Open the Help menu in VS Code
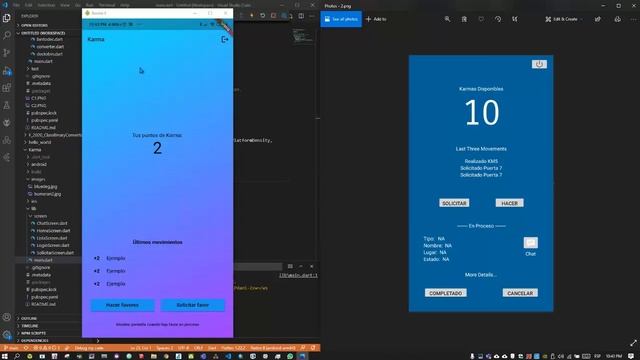The width and height of the screenshot is (640, 360). click(x=125, y=5)
